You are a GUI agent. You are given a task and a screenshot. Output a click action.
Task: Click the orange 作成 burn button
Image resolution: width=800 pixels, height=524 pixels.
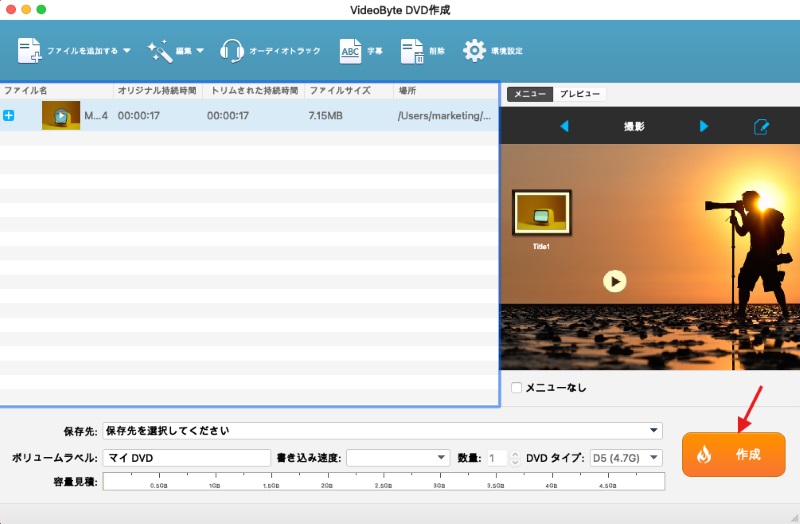[734, 455]
